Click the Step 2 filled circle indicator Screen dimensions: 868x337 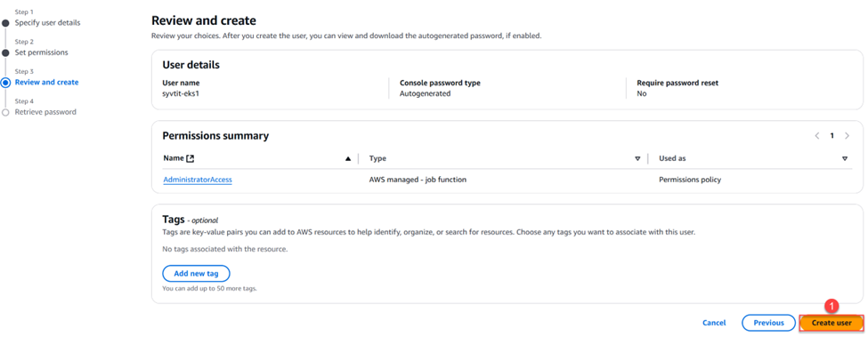(x=5, y=53)
